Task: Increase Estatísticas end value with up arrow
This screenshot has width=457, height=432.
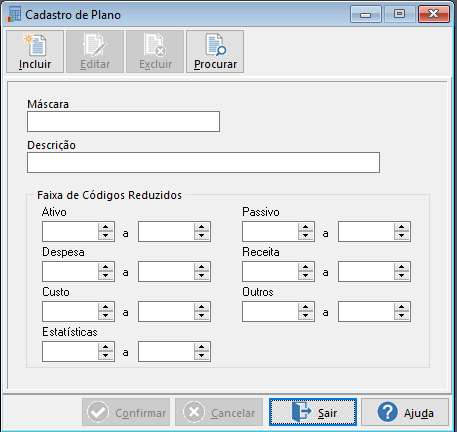Action: tap(202, 347)
